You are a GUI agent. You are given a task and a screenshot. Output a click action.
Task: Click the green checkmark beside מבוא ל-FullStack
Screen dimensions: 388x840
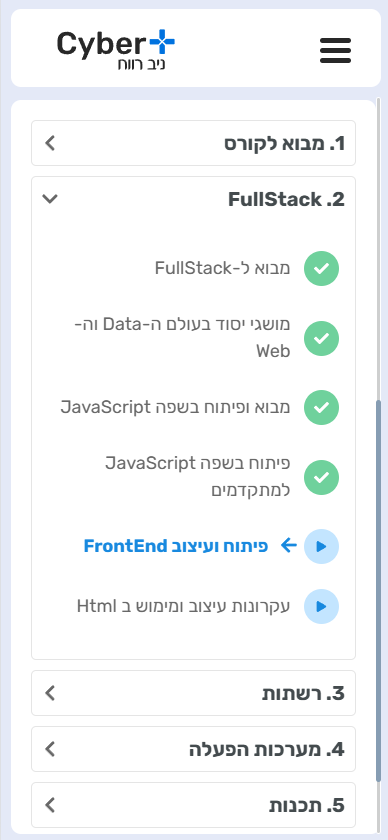click(x=322, y=268)
